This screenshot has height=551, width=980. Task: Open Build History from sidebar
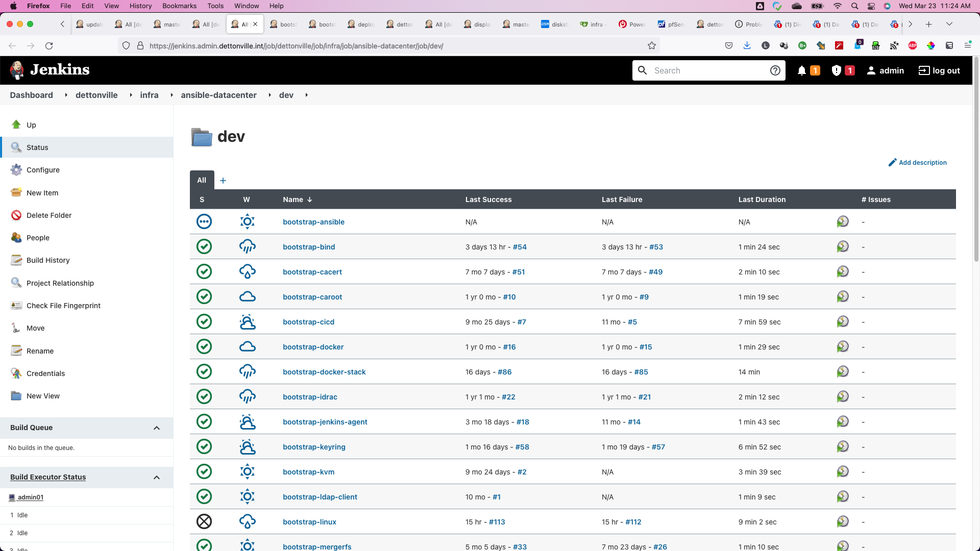click(48, 260)
